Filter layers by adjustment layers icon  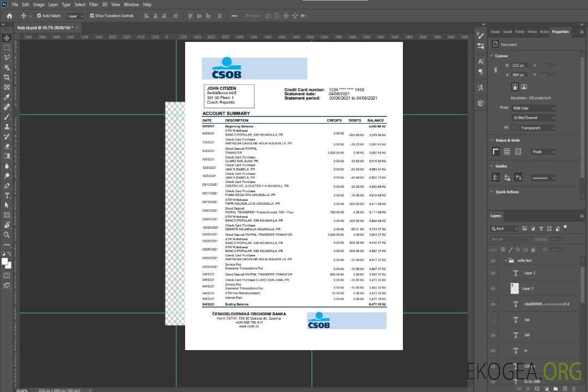click(533, 229)
